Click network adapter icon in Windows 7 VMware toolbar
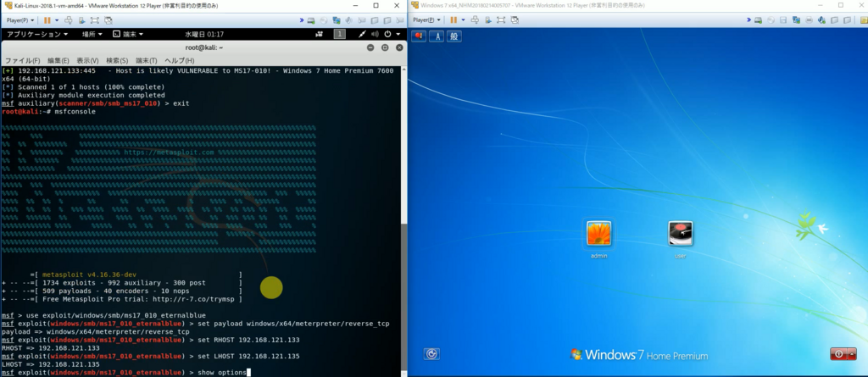868x377 pixels. 796,20
